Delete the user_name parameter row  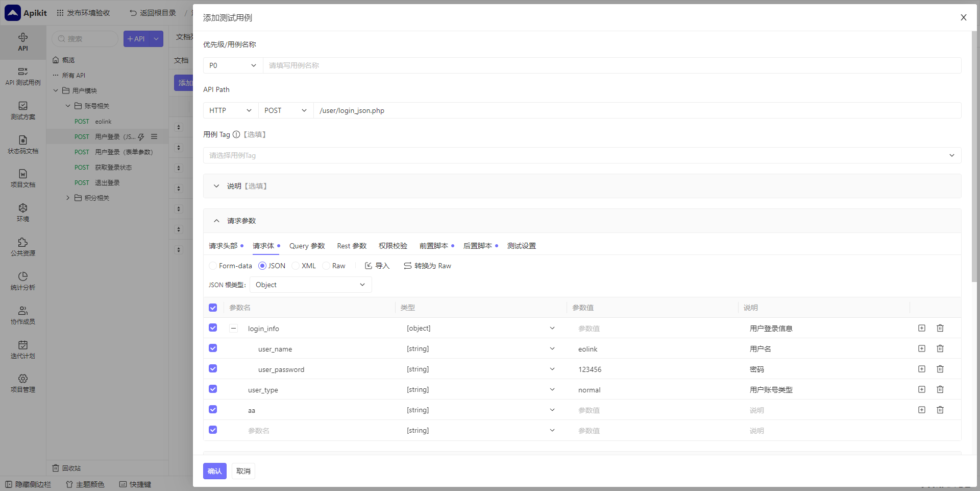coord(940,348)
